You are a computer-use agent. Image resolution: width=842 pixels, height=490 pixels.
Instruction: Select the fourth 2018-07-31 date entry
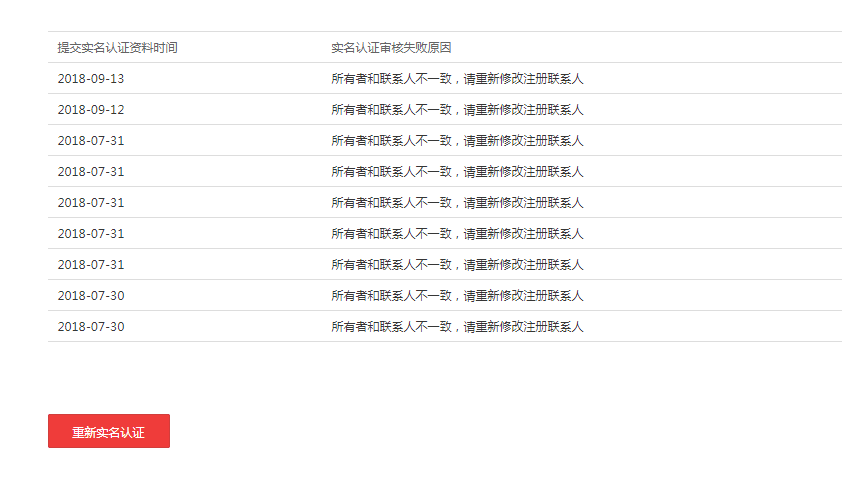click(x=91, y=234)
